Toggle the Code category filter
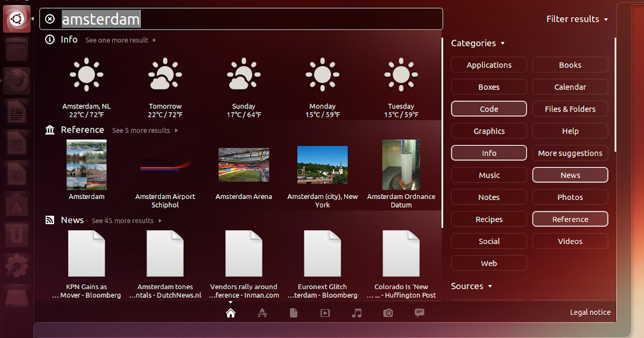Image resolution: width=644 pixels, height=338 pixels. pyautogui.click(x=488, y=108)
